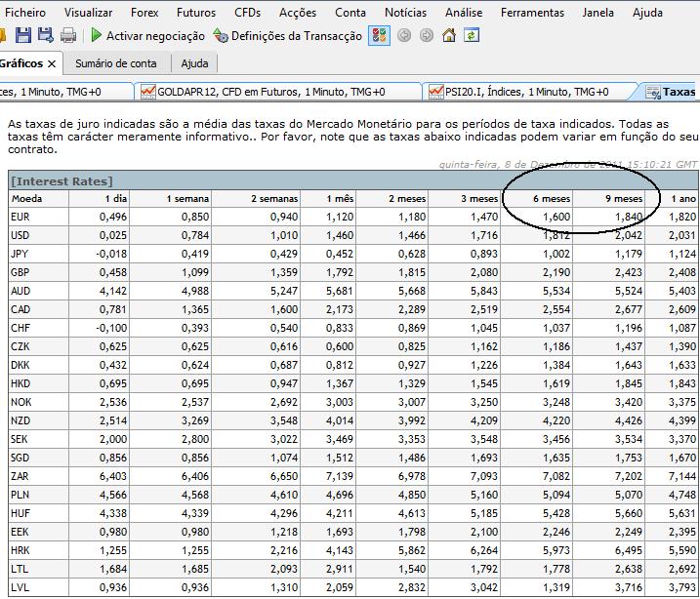This screenshot has width=700, height=599.
Task: Toggle the highlighted checklist toolbar icon
Action: pyautogui.click(x=379, y=35)
